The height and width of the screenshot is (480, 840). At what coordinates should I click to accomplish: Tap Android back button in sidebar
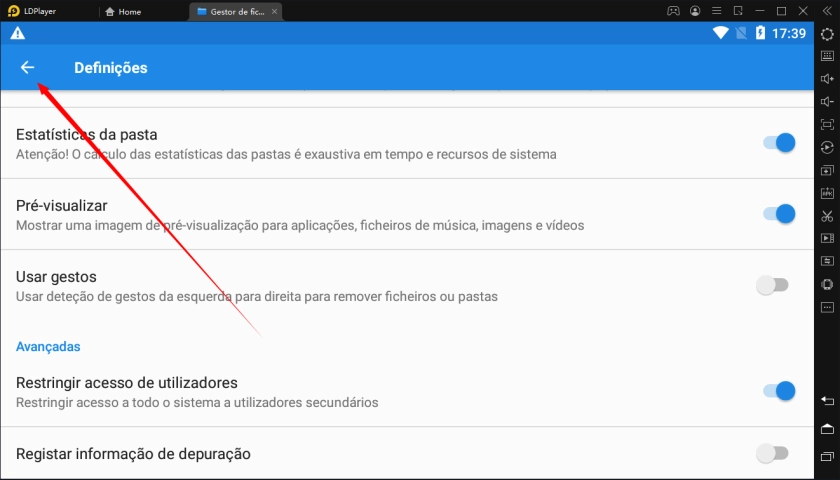point(827,401)
